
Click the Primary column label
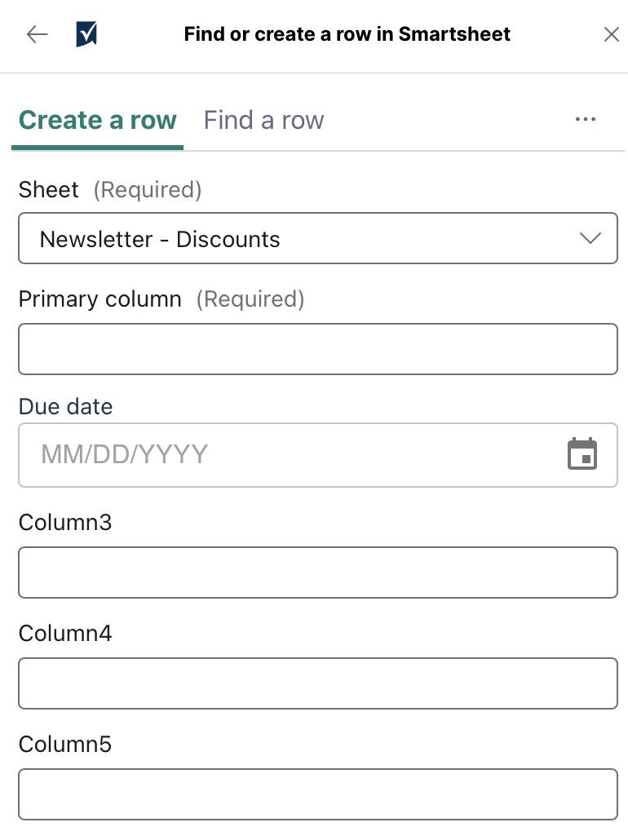(100, 299)
